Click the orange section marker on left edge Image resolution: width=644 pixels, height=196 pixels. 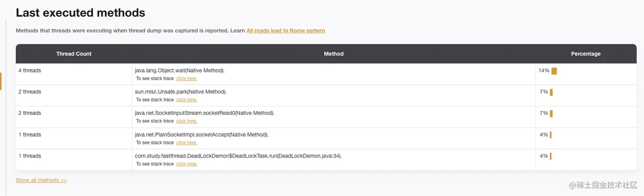[x=1, y=81]
